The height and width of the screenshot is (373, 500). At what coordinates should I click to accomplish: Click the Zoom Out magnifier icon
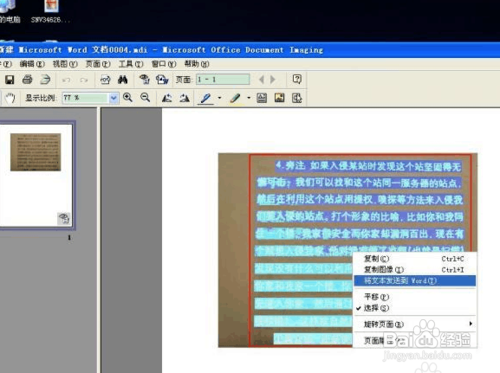click(145, 98)
